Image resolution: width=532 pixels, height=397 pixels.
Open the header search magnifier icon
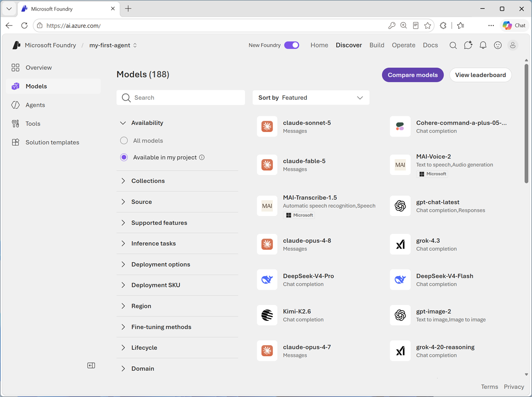point(453,45)
